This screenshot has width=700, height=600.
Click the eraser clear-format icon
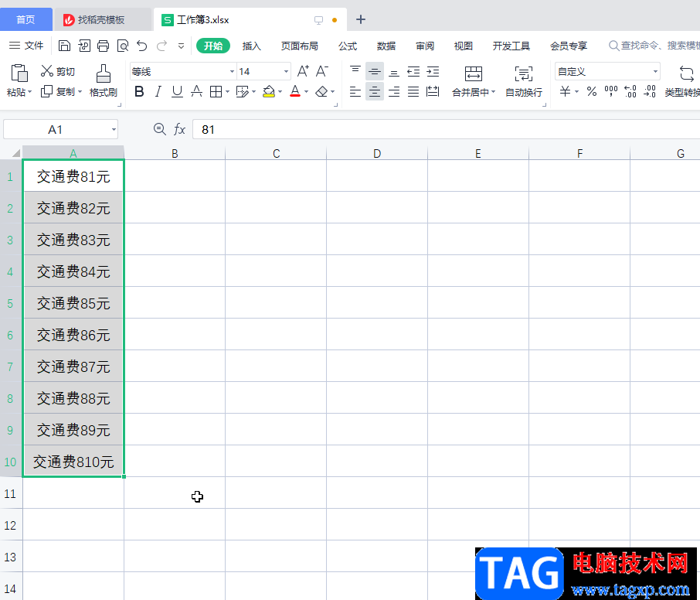click(321, 91)
